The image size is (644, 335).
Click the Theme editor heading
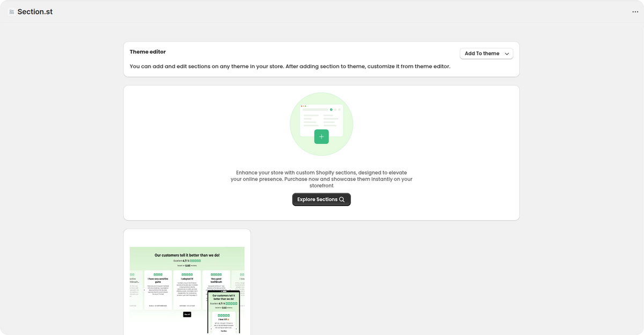coord(148,52)
